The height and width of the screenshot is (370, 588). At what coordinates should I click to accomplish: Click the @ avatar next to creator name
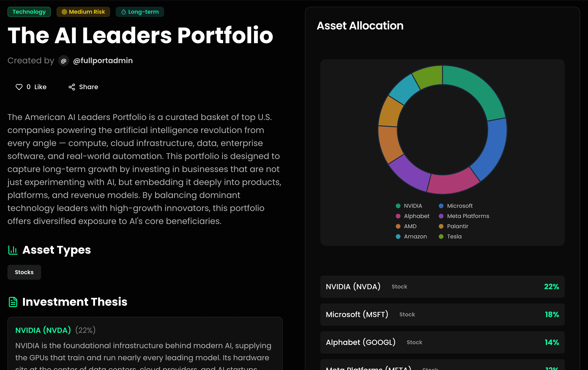point(64,61)
